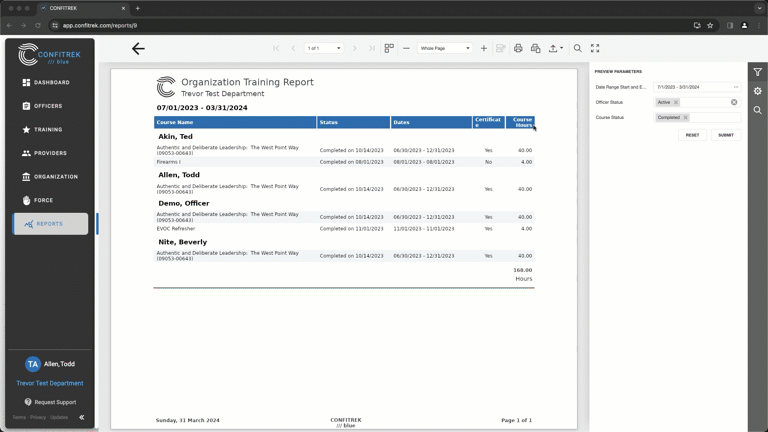The height and width of the screenshot is (432, 768).
Task: Collapse the sidebar with double chevron
Action: pyautogui.click(x=82, y=417)
